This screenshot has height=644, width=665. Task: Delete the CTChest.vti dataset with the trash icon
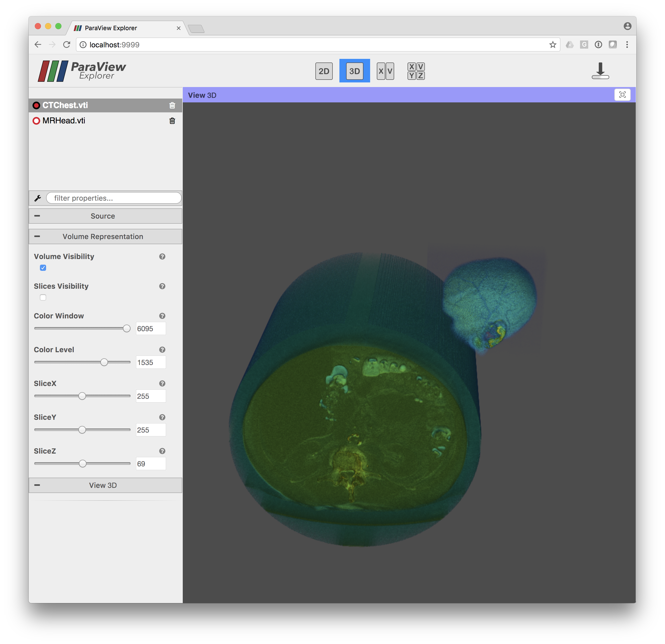click(x=172, y=105)
